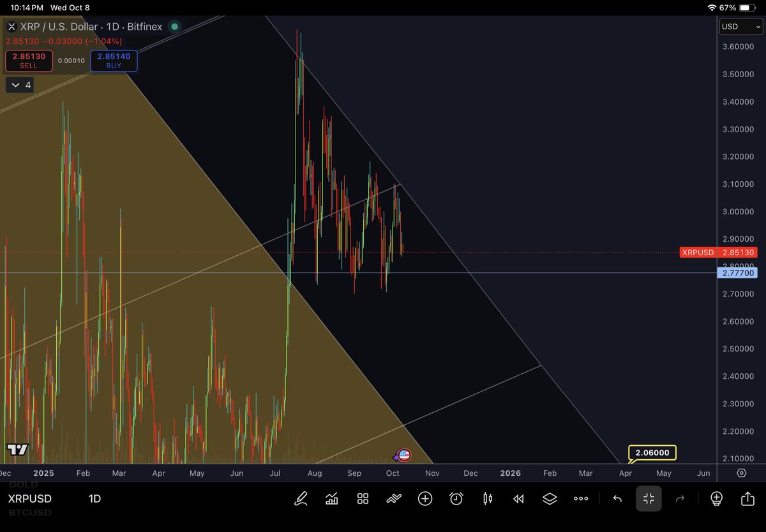This screenshot has width=766, height=532.
Task: Click the TradingView logo in the chart corner
Action: coord(18,450)
